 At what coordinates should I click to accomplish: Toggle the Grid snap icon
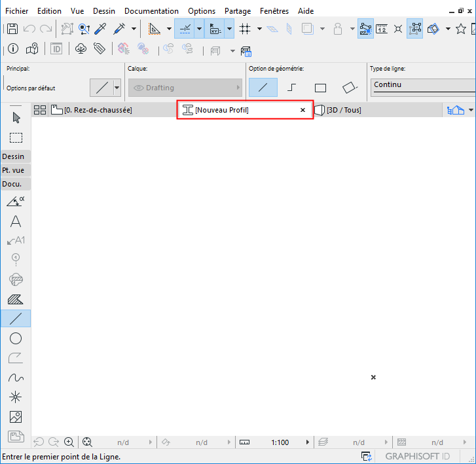point(245,29)
